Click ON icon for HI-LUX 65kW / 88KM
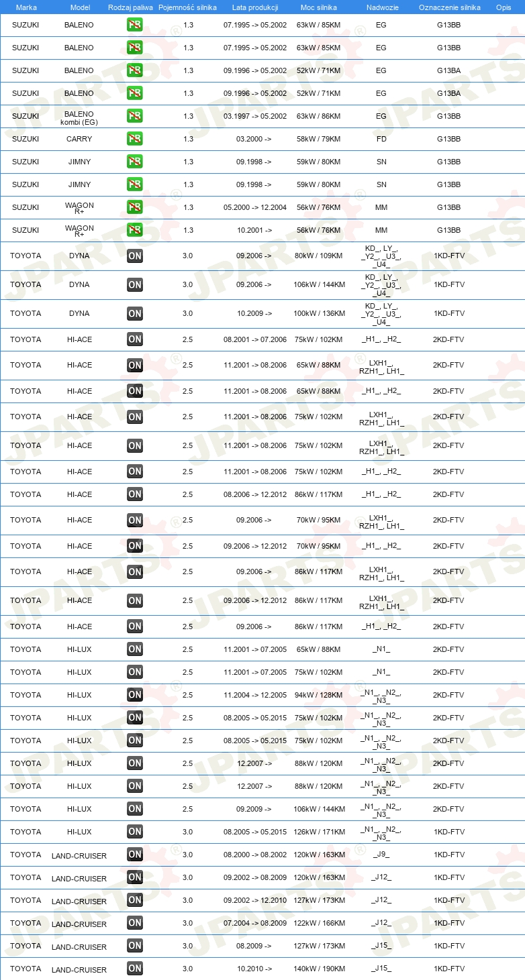525x980 pixels. (x=135, y=649)
